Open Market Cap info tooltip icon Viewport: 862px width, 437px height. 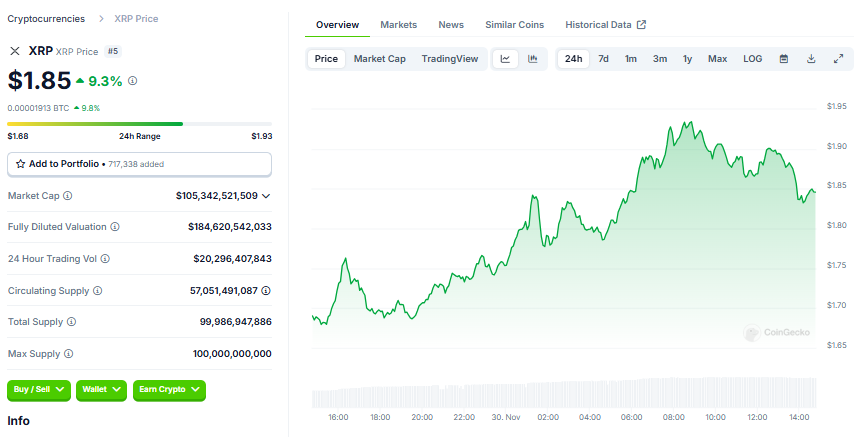[x=68, y=196]
